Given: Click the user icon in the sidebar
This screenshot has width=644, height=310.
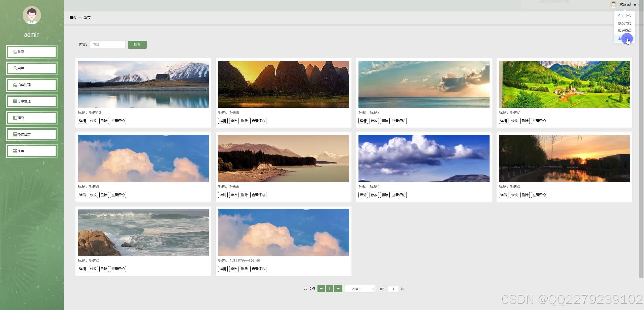Looking at the screenshot, I should (x=15, y=68).
